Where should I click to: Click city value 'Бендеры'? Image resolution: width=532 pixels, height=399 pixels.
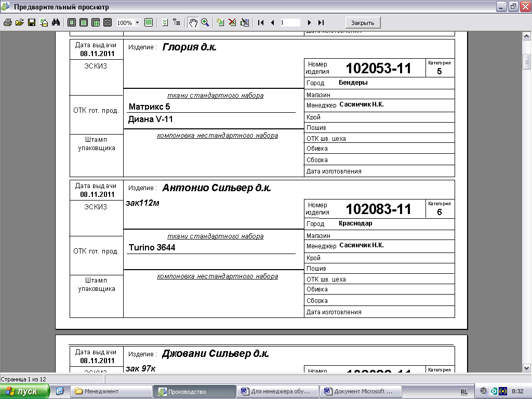click(x=353, y=83)
